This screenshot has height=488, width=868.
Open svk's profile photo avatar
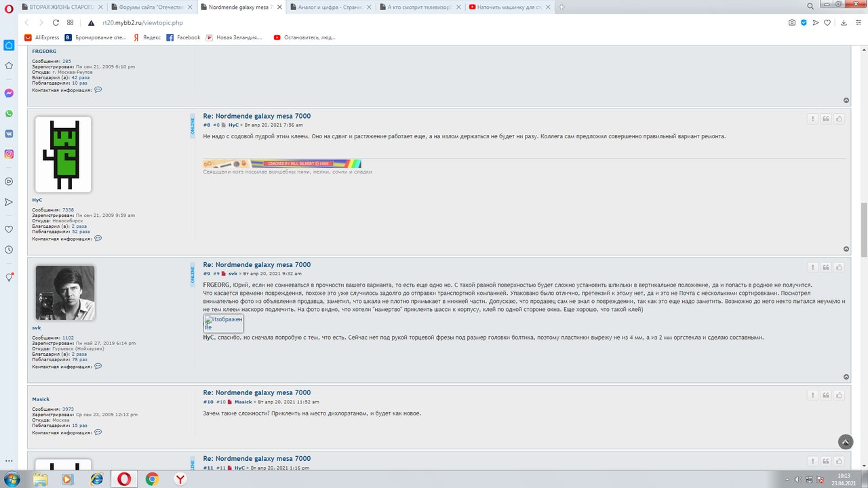click(64, 293)
